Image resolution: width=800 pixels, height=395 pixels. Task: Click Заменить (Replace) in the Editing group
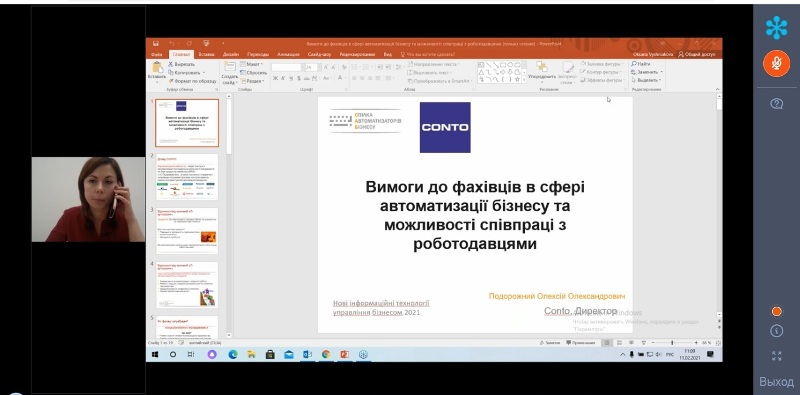(x=646, y=72)
